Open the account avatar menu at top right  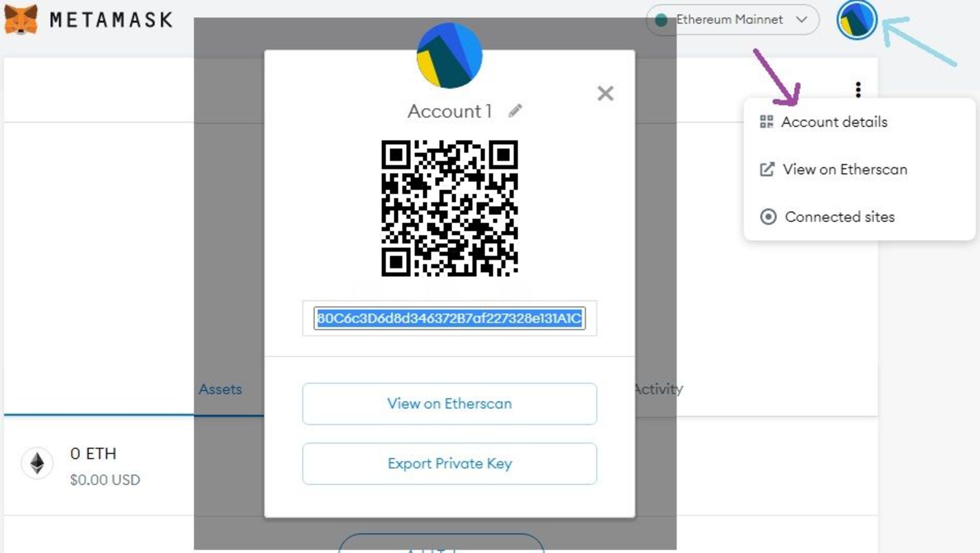point(857,20)
